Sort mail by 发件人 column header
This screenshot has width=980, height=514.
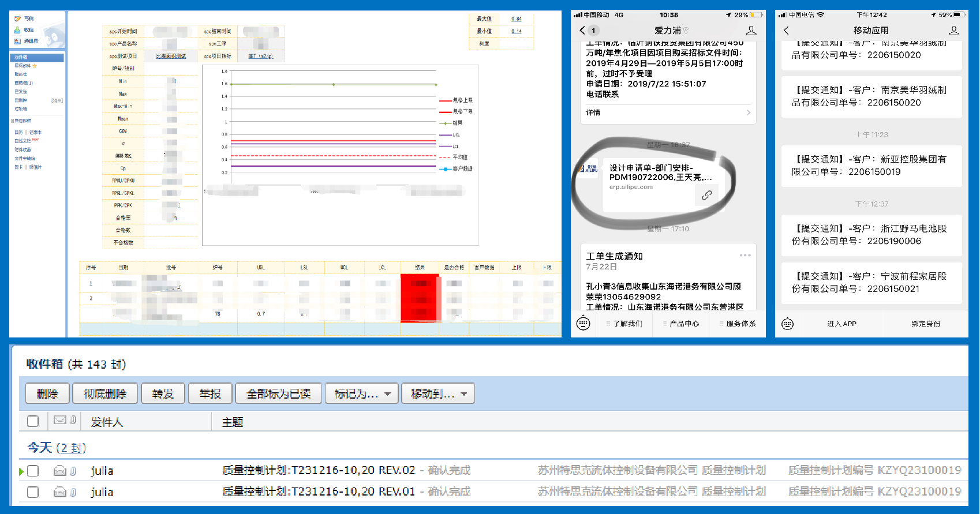click(x=107, y=422)
